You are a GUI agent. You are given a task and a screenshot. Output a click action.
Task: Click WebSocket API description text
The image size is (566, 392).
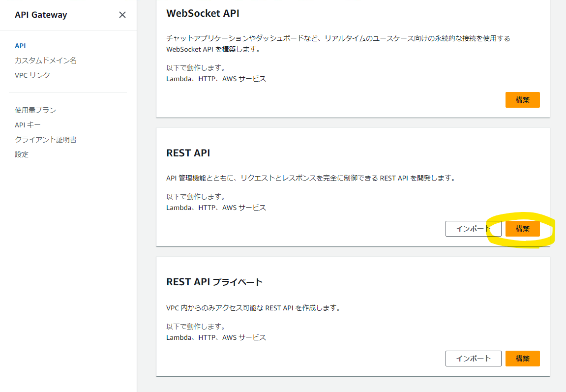[x=338, y=44]
